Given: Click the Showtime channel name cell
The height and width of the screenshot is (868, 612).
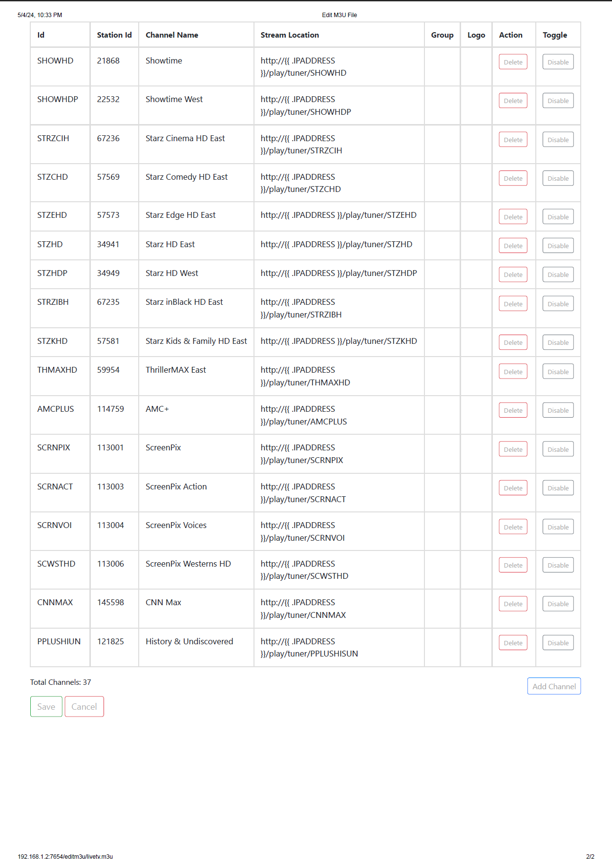Looking at the screenshot, I should coord(164,61).
